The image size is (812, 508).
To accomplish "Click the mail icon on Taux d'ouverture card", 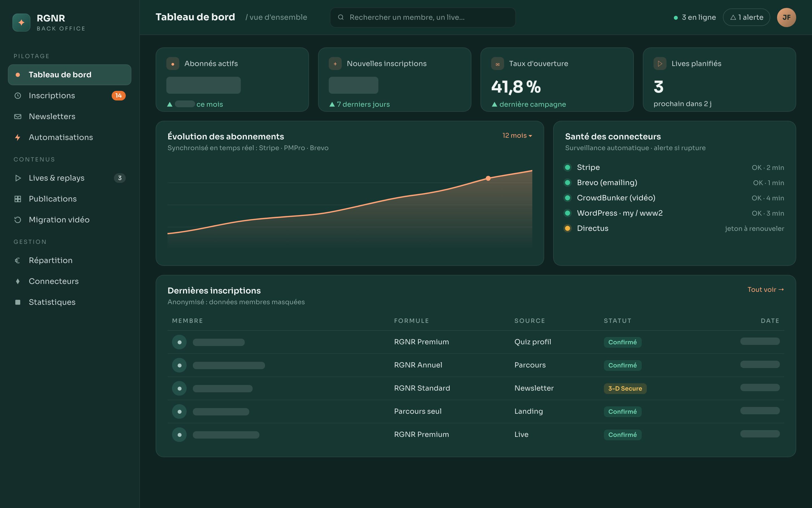I will (x=498, y=63).
